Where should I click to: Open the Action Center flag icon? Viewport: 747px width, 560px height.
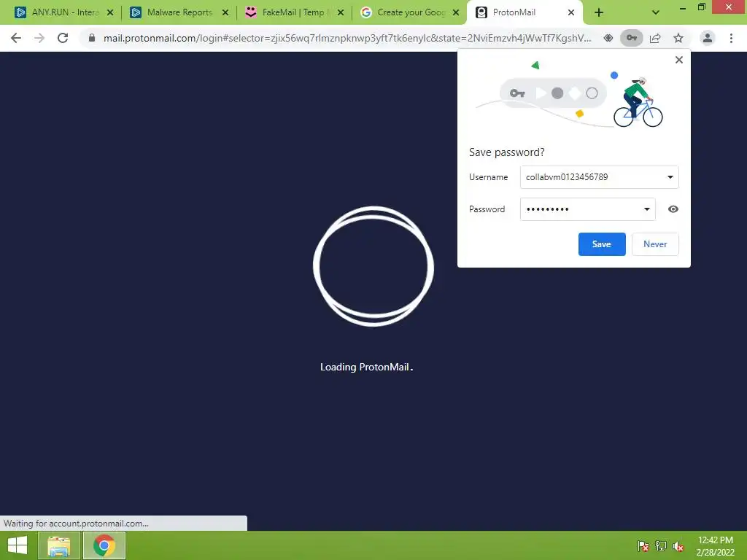tap(643, 546)
